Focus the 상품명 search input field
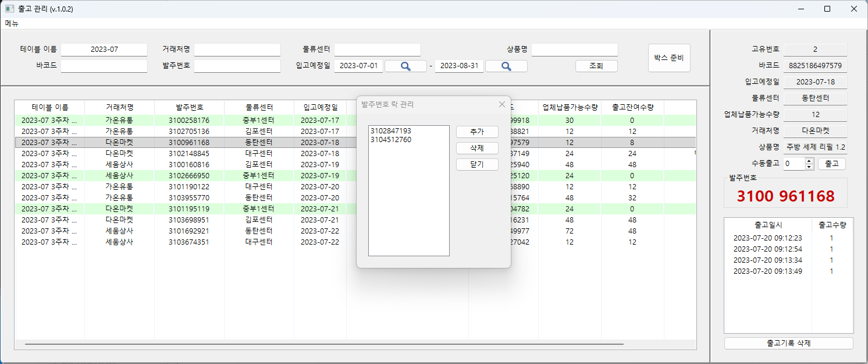 click(575, 50)
